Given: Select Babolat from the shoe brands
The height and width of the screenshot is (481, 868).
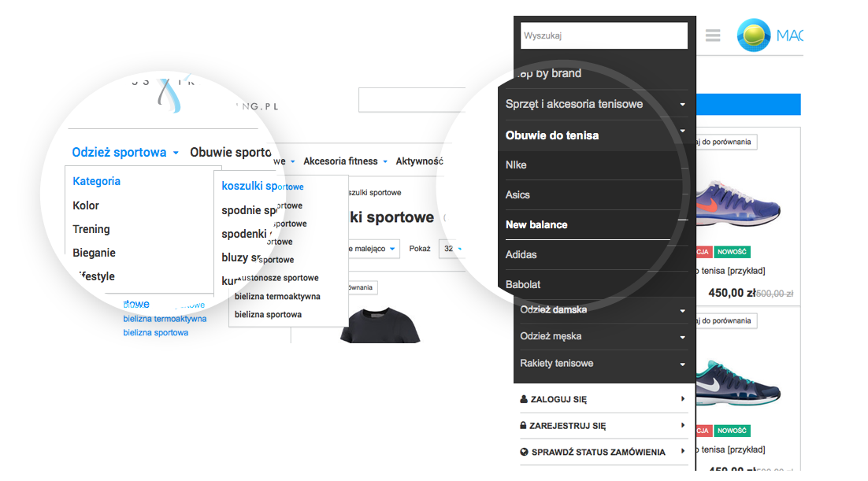Looking at the screenshot, I should point(523,284).
